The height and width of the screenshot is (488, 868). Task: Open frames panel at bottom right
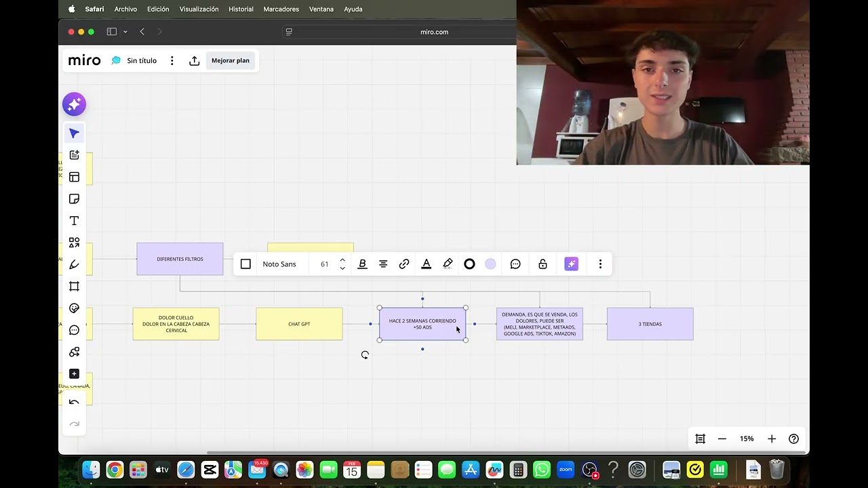click(x=700, y=439)
